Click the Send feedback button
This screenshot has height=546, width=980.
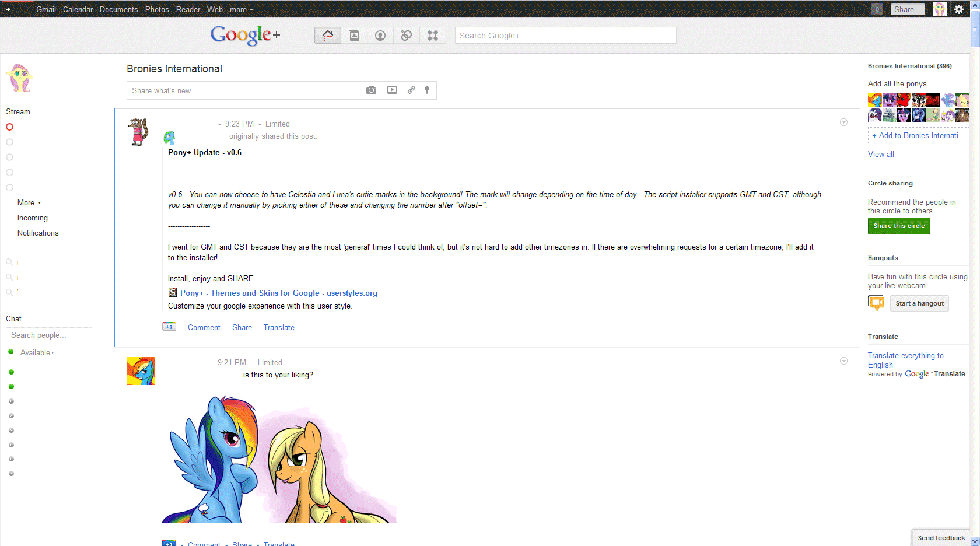941,538
